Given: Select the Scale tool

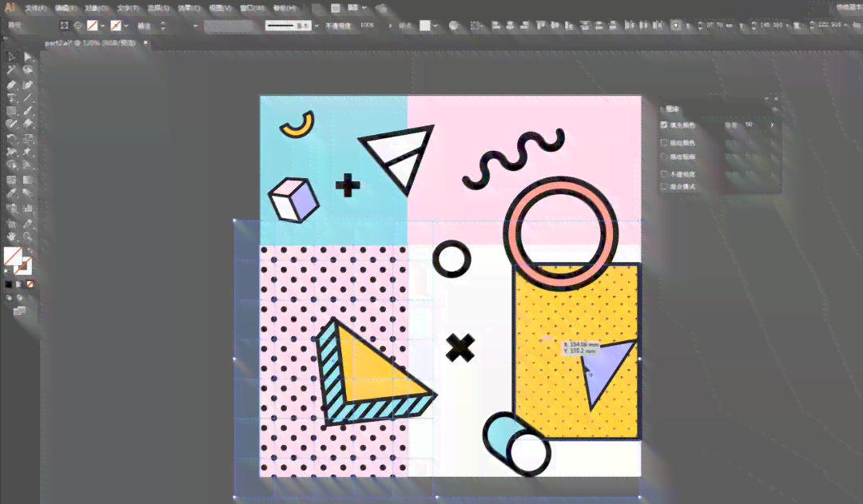Looking at the screenshot, I should point(28,139).
